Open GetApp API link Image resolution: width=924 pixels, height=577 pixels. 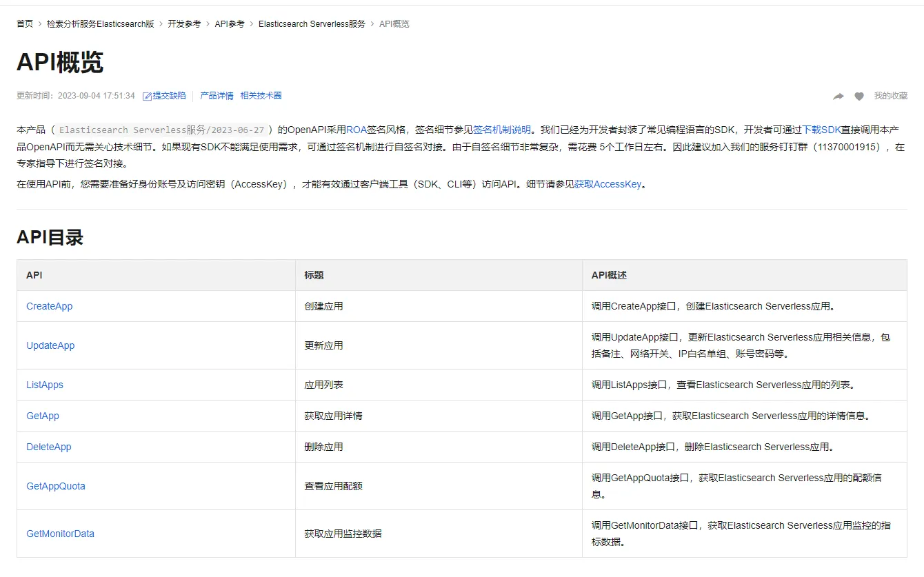pos(43,416)
